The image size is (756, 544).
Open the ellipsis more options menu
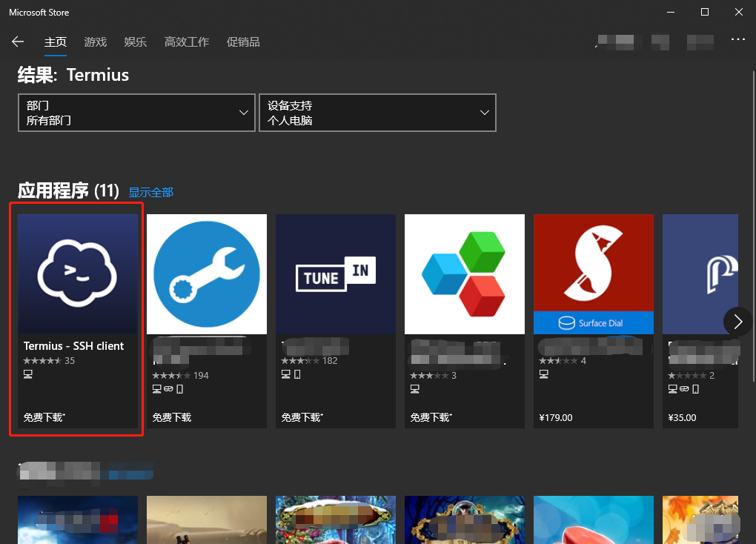point(737,42)
